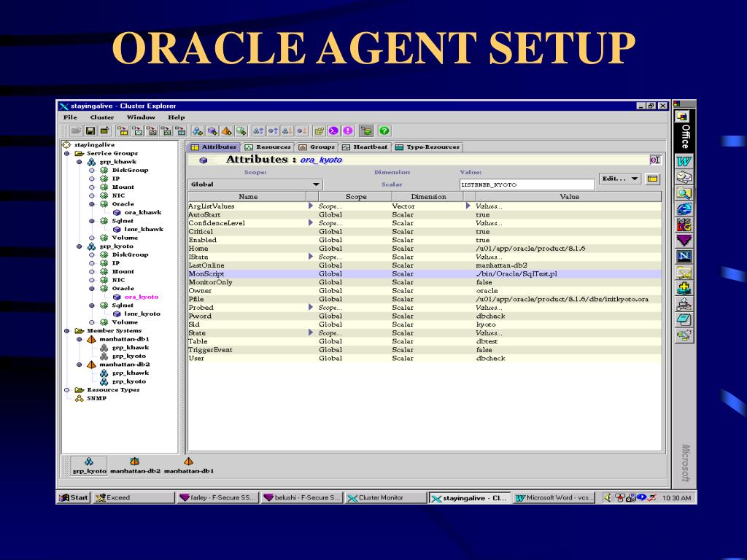Select the MonScript attribute row
Screen dimensions: 747x560
pos(425,274)
